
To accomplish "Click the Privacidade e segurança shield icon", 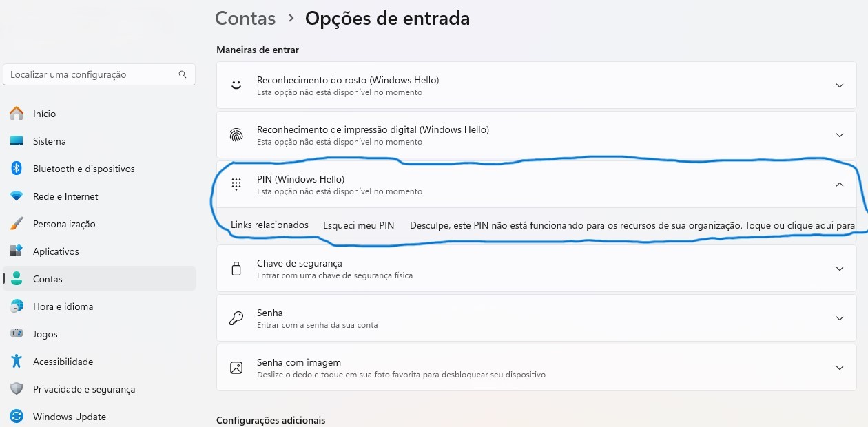I will pyautogui.click(x=17, y=389).
